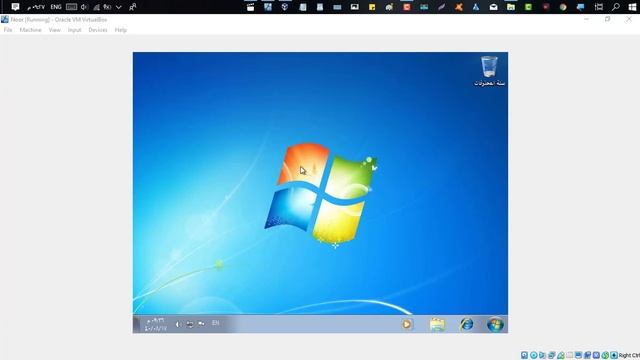The height and width of the screenshot is (360, 640).
Task: Open File Explorer folder on host taskbar
Action: [x=511, y=7]
